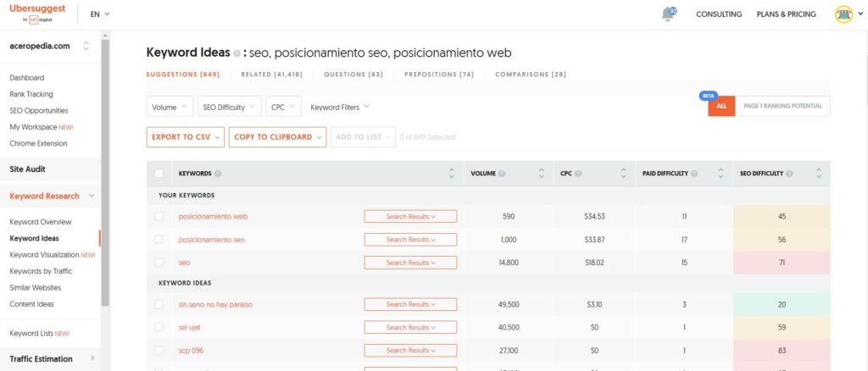Screen dimensions: 868x371
Task: Click the info icon beside Paid Difficulty header
Action: (x=696, y=174)
